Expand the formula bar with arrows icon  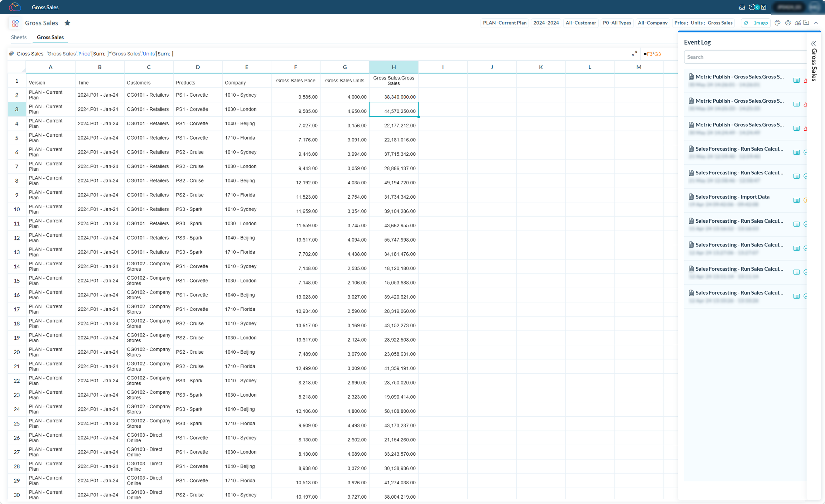pos(635,54)
